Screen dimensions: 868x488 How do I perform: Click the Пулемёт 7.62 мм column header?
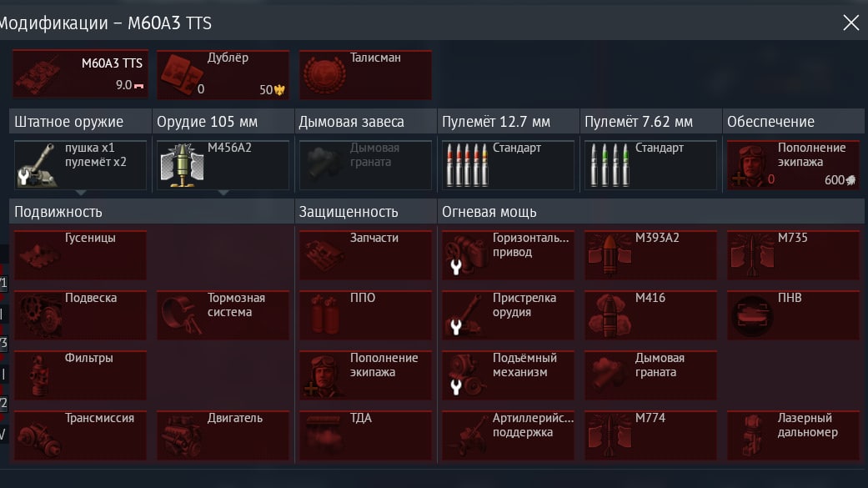(x=650, y=121)
